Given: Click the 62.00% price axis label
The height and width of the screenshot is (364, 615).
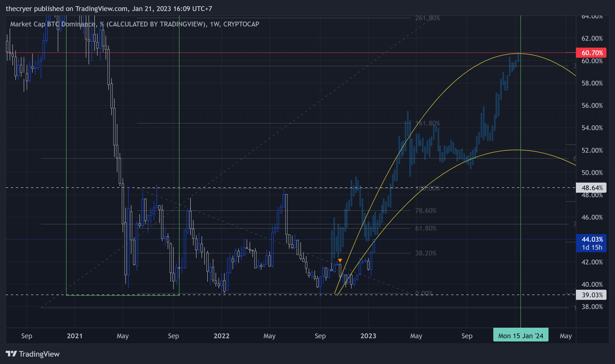Looking at the screenshot, I should coord(592,38).
